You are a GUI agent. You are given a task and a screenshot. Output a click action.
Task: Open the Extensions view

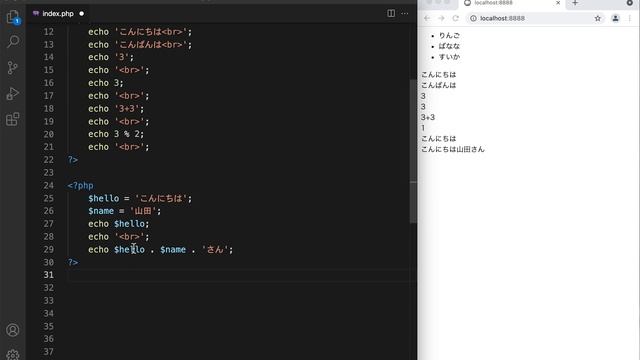(x=13, y=119)
